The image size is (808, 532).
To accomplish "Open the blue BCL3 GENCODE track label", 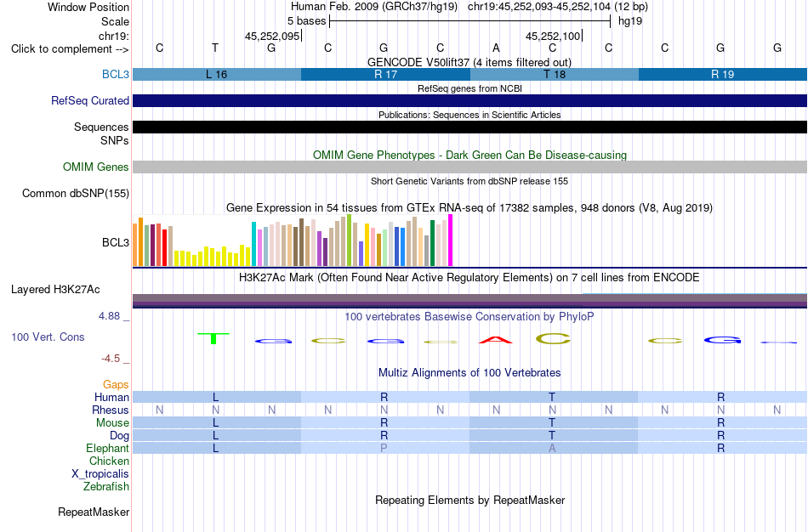I will coord(116,74).
